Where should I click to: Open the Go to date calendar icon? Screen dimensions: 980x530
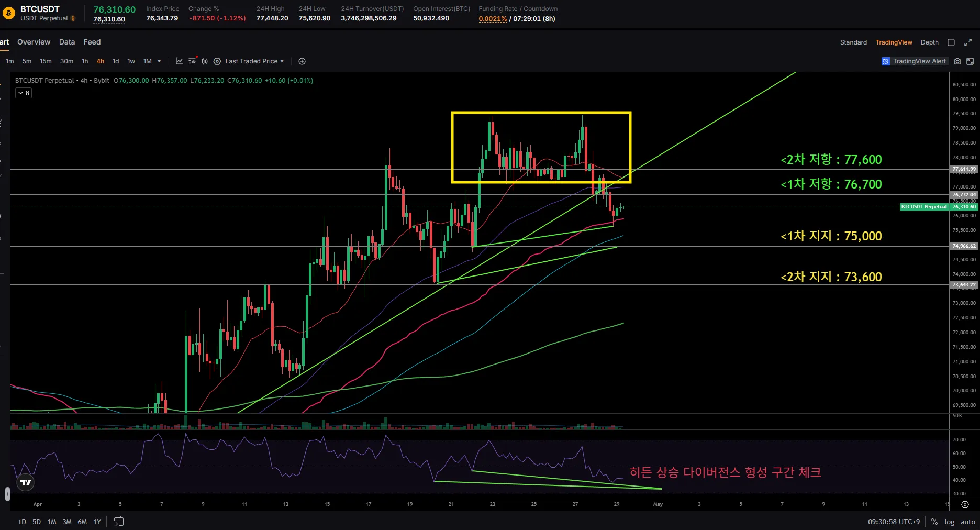[119, 522]
